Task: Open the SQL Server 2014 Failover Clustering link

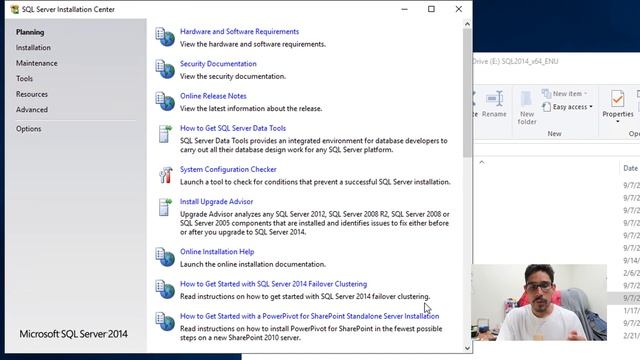Action: pyautogui.click(x=273, y=284)
